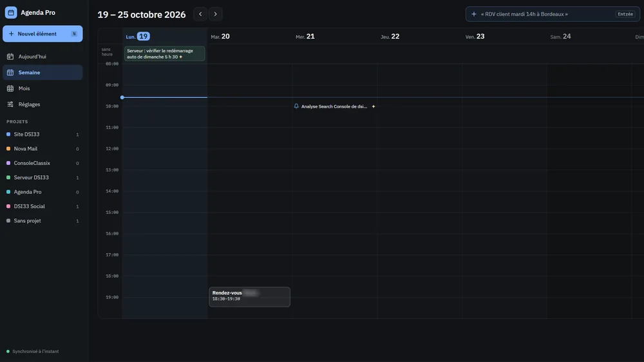Click the orange Nova Mail color dot
644x362 pixels.
[8, 149]
